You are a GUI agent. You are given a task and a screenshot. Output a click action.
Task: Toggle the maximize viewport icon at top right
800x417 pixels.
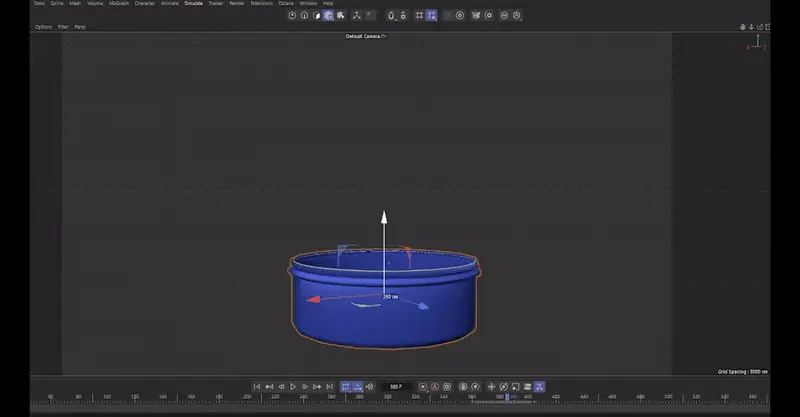point(767,27)
